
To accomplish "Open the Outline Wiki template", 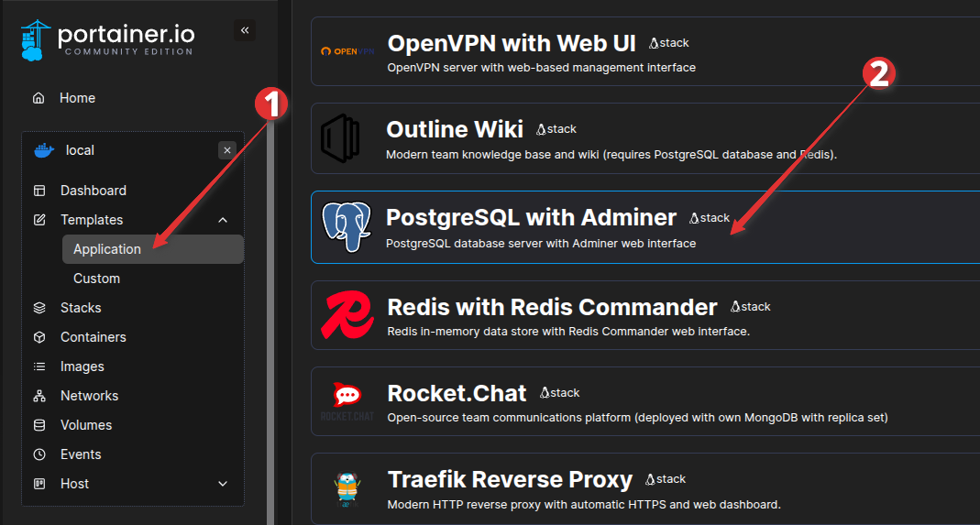I will click(x=455, y=129).
